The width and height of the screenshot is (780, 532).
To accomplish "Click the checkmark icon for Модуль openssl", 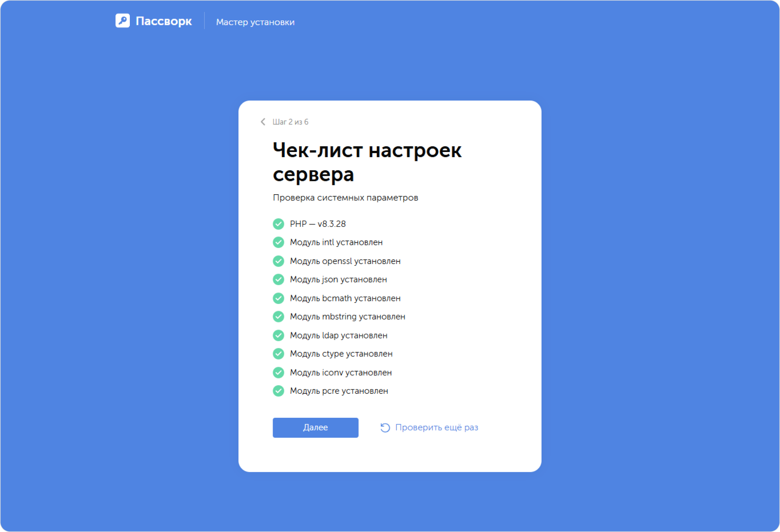I will [279, 261].
